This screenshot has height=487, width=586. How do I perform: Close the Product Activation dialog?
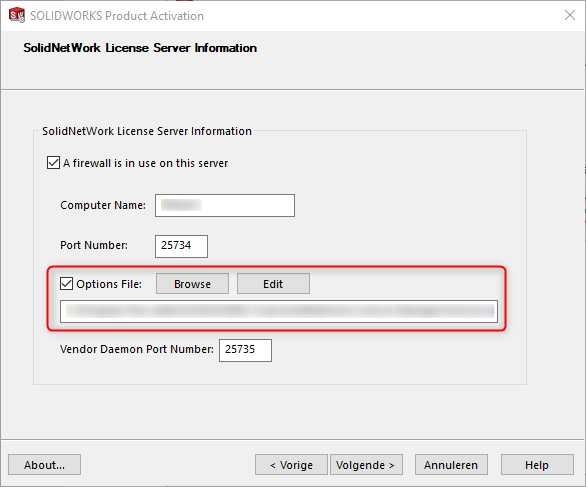point(570,15)
